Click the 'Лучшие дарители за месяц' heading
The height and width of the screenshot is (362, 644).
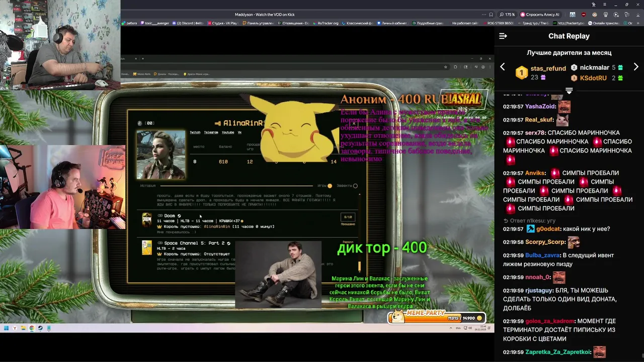pyautogui.click(x=569, y=52)
